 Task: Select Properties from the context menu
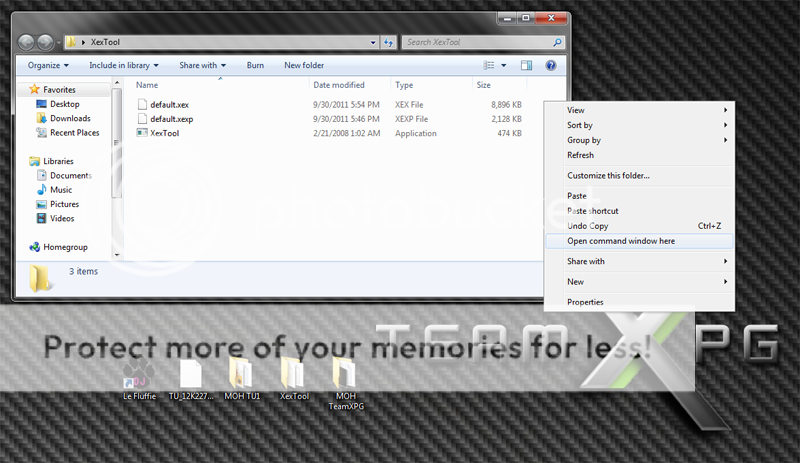point(585,302)
